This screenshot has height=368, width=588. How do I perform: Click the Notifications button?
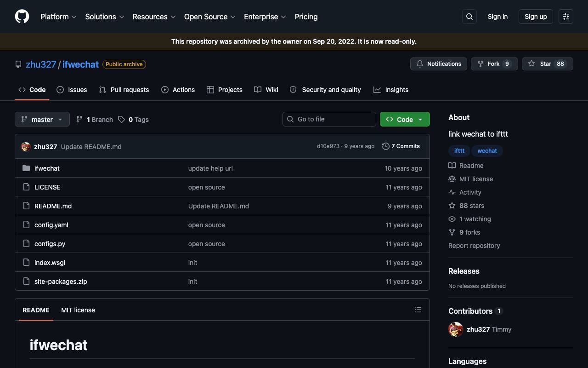(x=439, y=64)
